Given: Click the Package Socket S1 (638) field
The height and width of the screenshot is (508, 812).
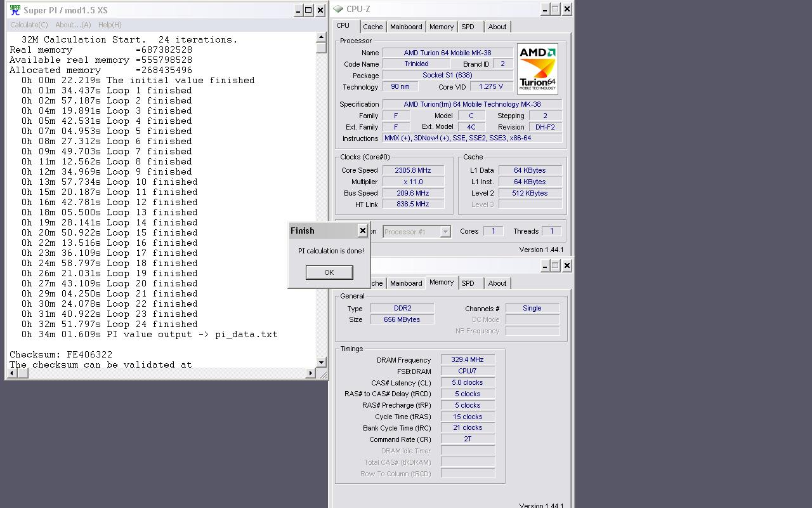Looking at the screenshot, I should click(447, 75).
